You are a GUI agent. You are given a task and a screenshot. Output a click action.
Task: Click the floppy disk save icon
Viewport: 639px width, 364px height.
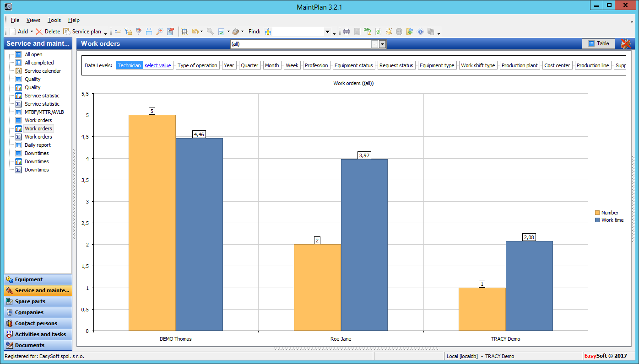pos(184,32)
